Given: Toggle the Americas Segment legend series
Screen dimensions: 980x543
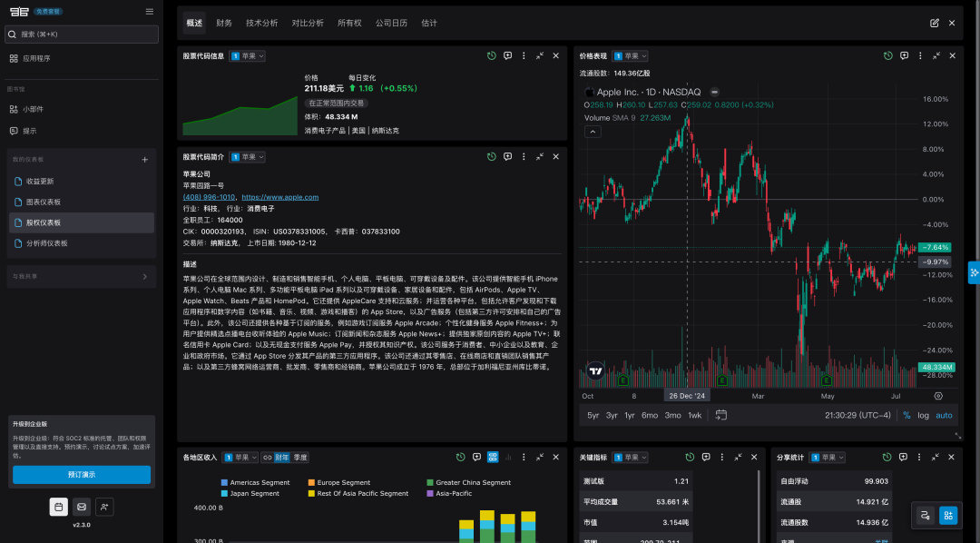Looking at the screenshot, I should [256, 482].
